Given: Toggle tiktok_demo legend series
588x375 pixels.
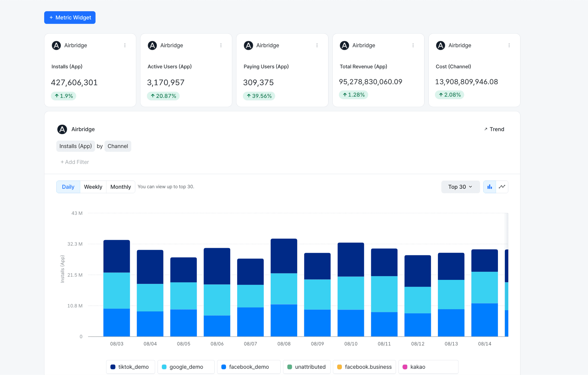Looking at the screenshot, I should pyautogui.click(x=130, y=367).
